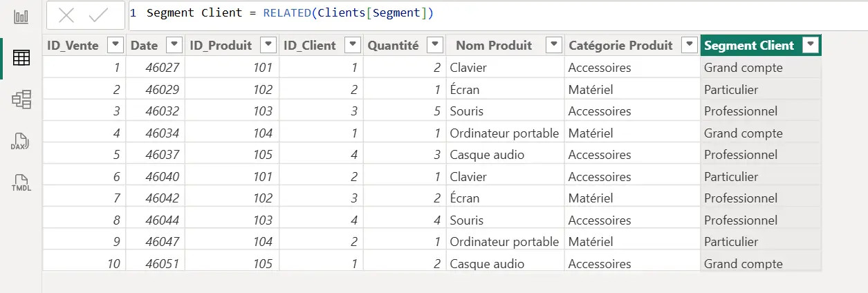Open the ID_Vente column filter dropdown
Image resolution: width=868 pixels, height=293 pixels.
116,46
